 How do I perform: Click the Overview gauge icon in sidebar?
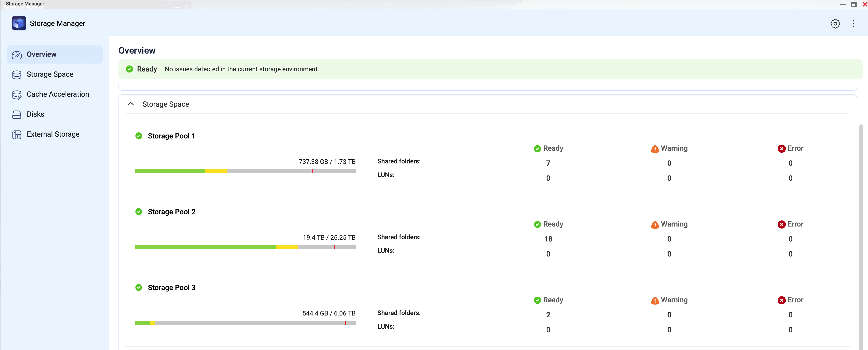[17, 54]
